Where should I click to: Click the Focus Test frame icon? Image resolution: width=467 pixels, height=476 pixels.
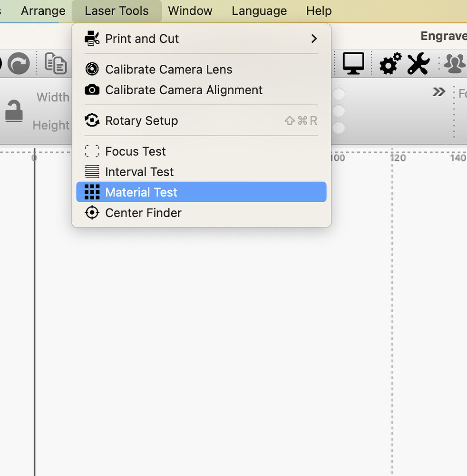tap(91, 151)
